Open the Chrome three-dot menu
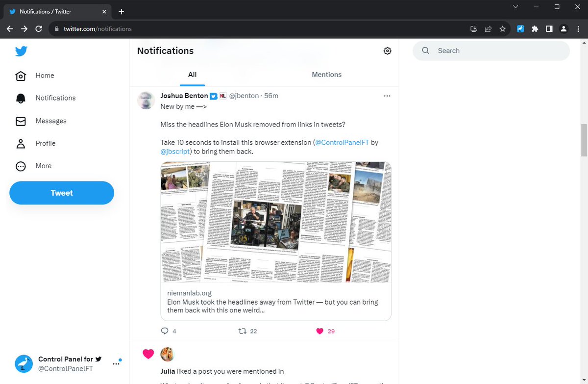The image size is (588, 384). pos(578,29)
